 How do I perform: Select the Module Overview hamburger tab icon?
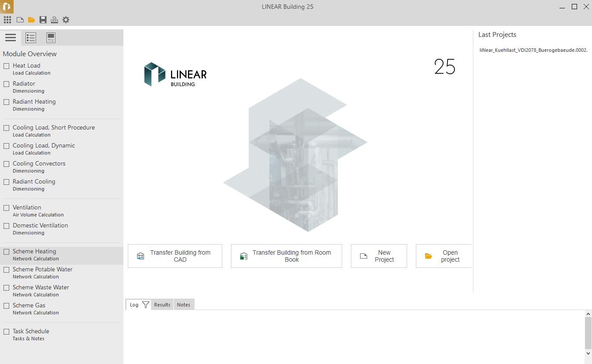pos(11,38)
